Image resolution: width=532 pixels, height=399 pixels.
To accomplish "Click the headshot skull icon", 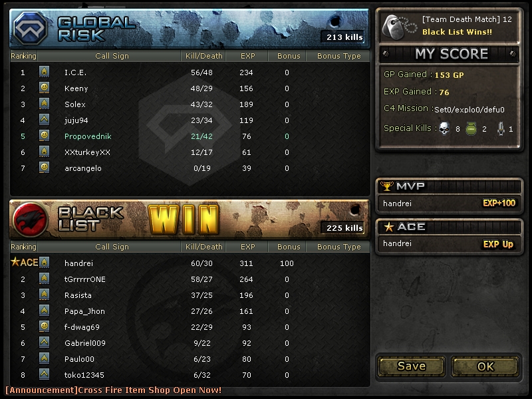I will coord(444,128).
